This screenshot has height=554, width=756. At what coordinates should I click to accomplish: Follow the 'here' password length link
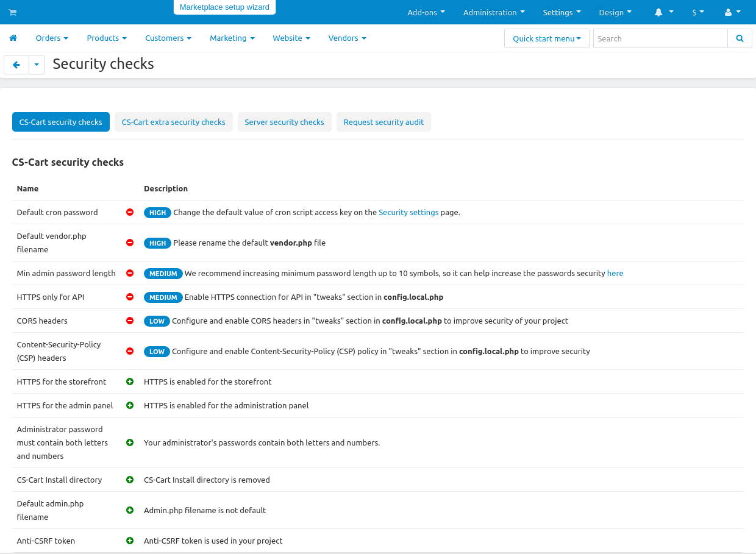(x=615, y=273)
